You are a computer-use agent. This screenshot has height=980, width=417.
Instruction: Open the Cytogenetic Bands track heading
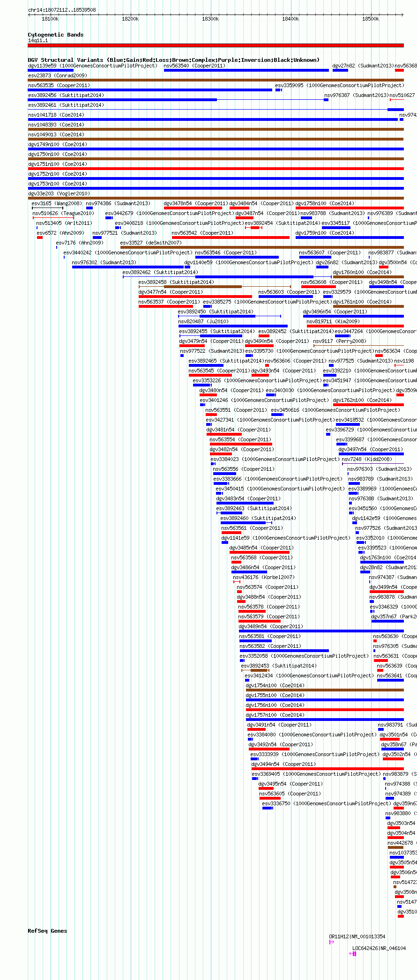pos(56,35)
